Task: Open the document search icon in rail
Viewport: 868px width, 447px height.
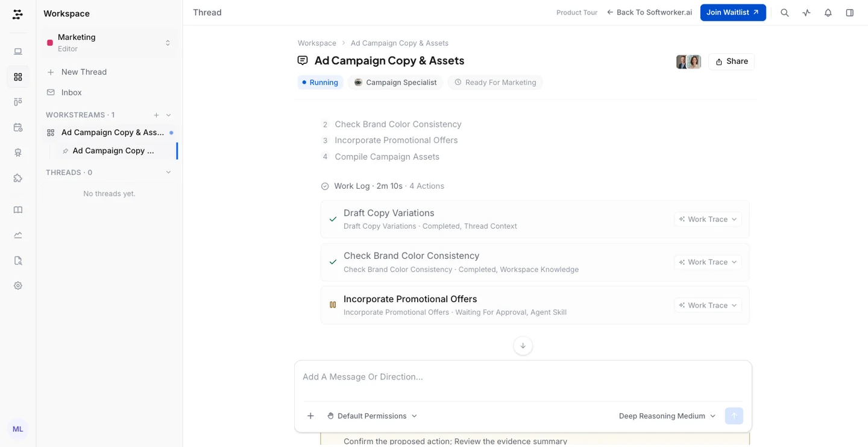Action: (18, 261)
